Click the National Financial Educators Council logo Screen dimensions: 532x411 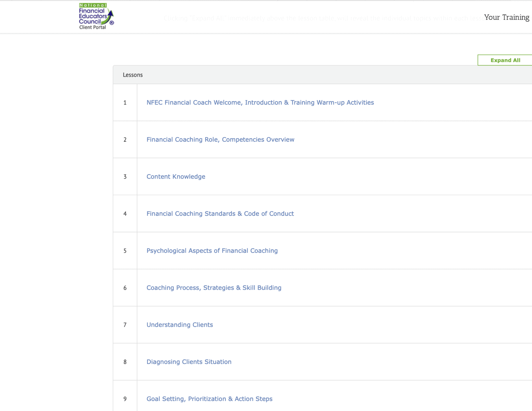96,16
